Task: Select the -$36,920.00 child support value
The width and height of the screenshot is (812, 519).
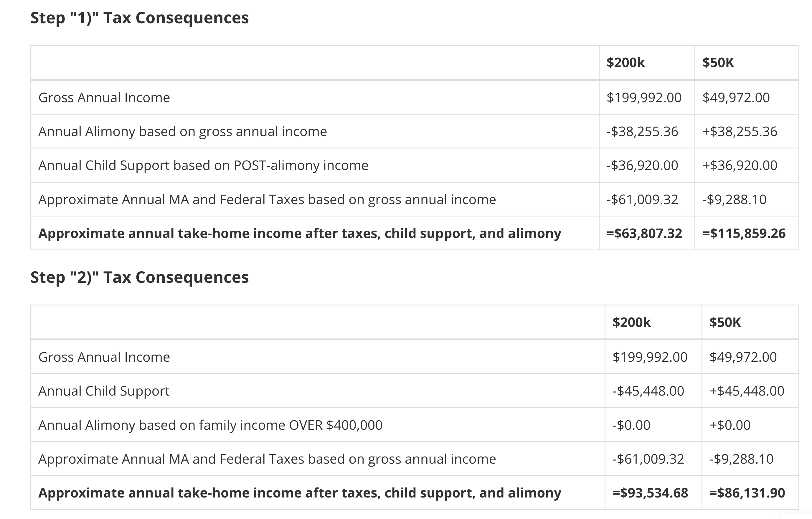Action: (642, 166)
